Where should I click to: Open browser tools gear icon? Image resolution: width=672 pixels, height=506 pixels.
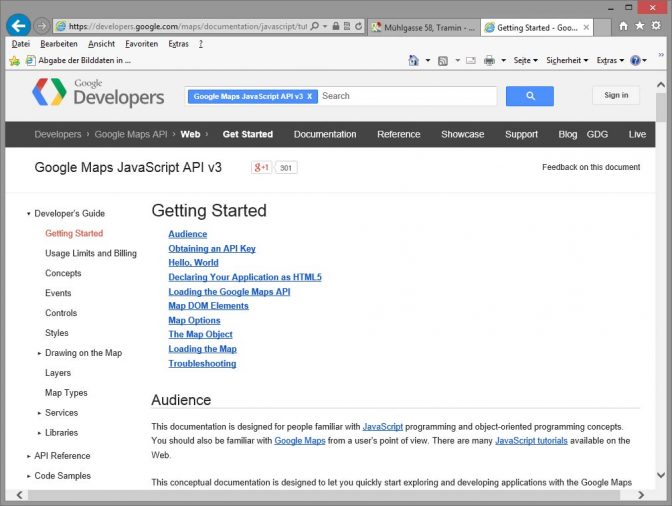pos(656,26)
